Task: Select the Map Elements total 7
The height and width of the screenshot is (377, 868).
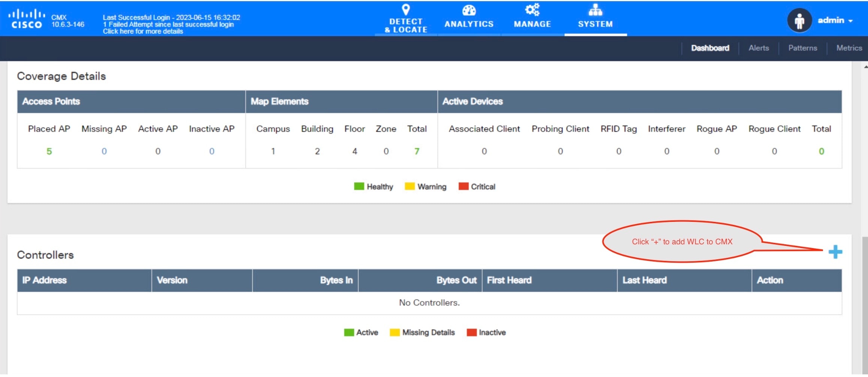Action: pyautogui.click(x=417, y=151)
